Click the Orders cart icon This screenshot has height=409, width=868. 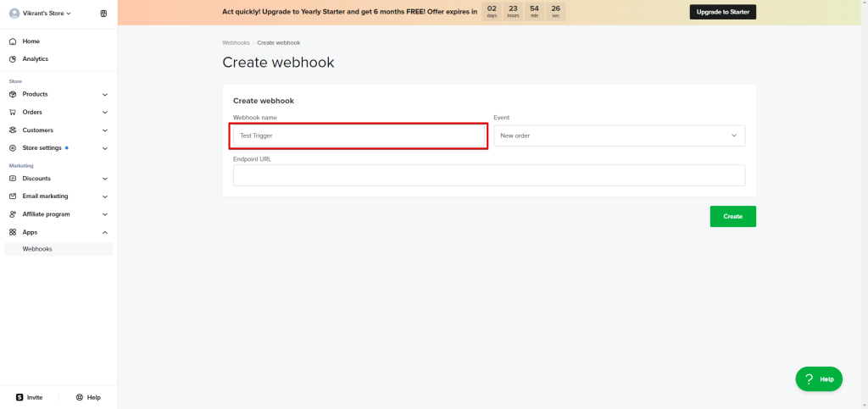(x=13, y=112)
